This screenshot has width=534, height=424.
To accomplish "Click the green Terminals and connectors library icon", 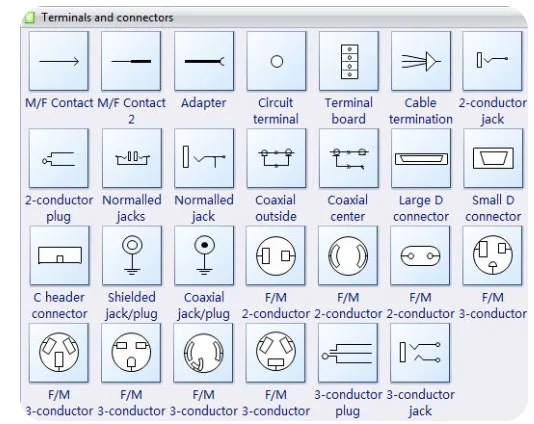I will (x=30, y=18).
